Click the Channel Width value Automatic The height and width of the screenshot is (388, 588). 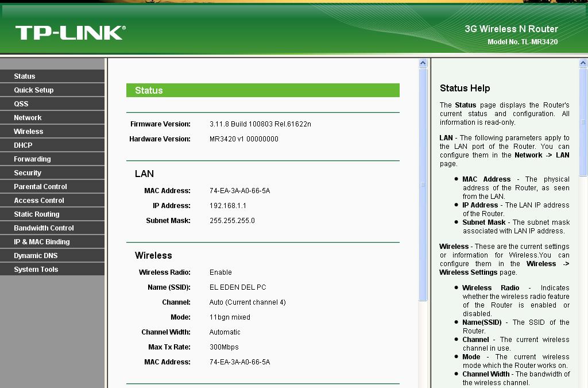pos(225,332)
